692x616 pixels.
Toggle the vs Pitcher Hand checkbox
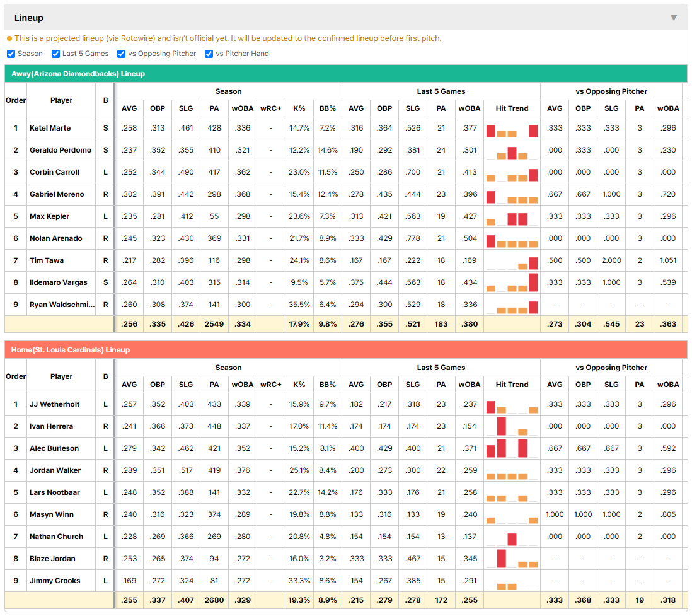209,54
